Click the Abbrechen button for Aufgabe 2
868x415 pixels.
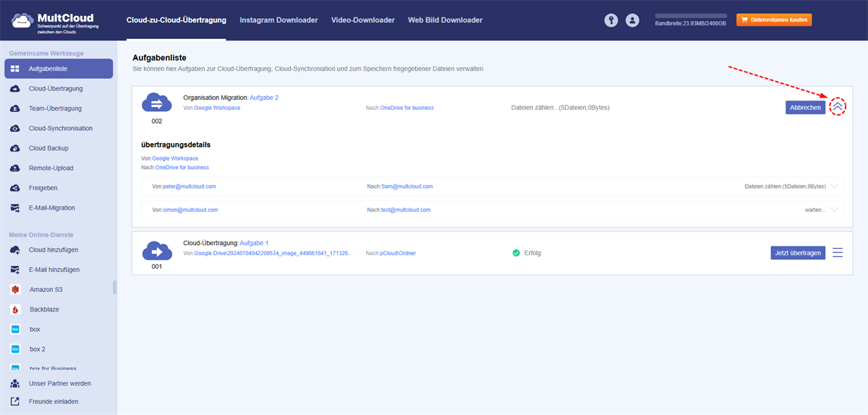[805, 108]
